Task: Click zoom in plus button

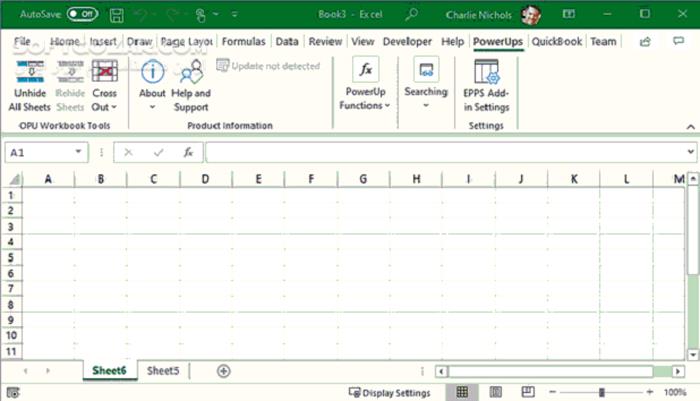Action: [x=650, y=392]
